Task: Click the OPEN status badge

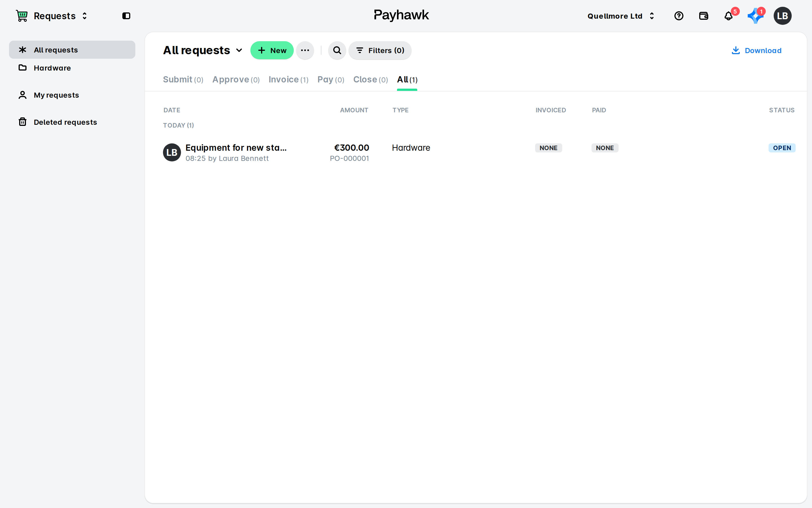Action: 782,148
